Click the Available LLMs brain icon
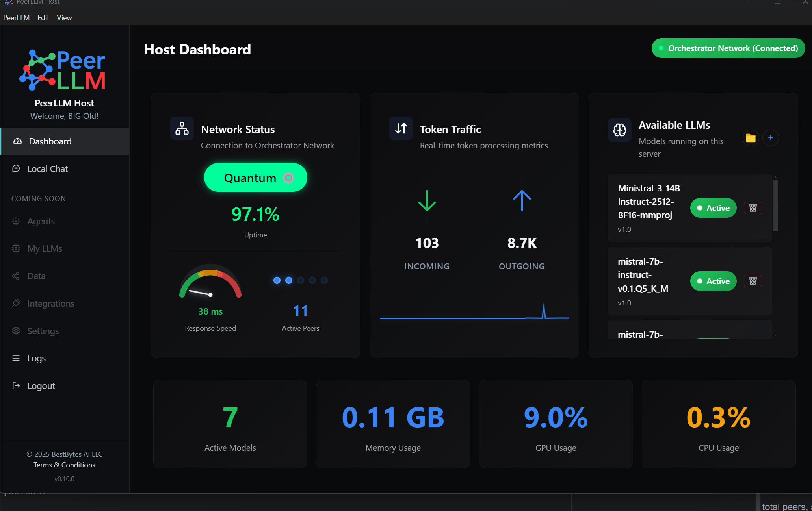 tap(619, 130)
